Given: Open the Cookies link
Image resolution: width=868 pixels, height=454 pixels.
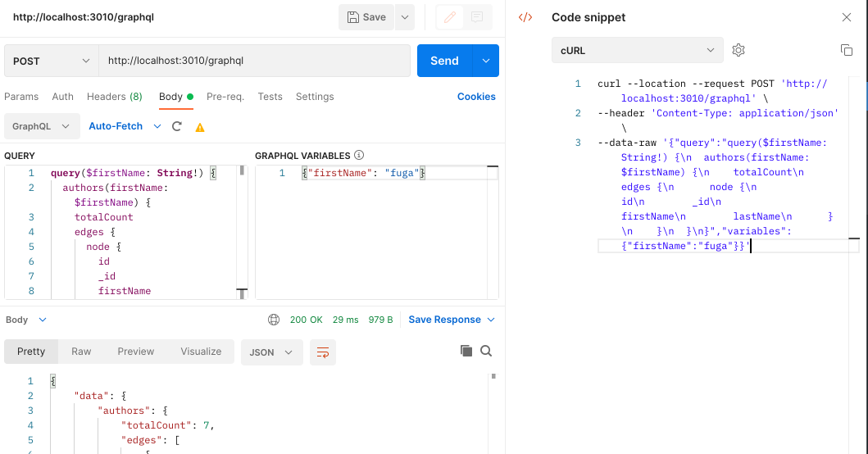Looking at the screenshot, I should pyautogui.click(x=476, y=97).
